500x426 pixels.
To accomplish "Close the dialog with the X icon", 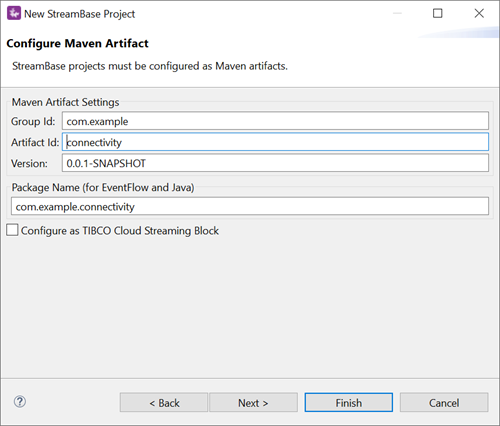I will click(479, 13).
